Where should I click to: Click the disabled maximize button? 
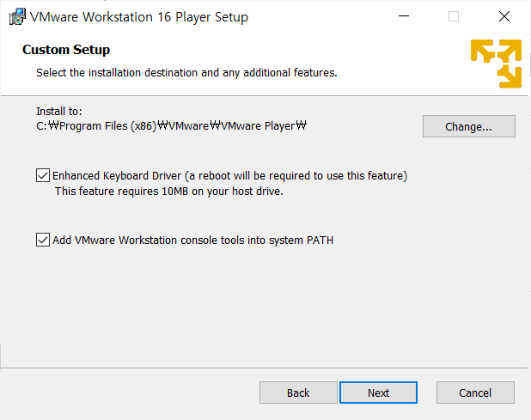[x=454, y=16]
